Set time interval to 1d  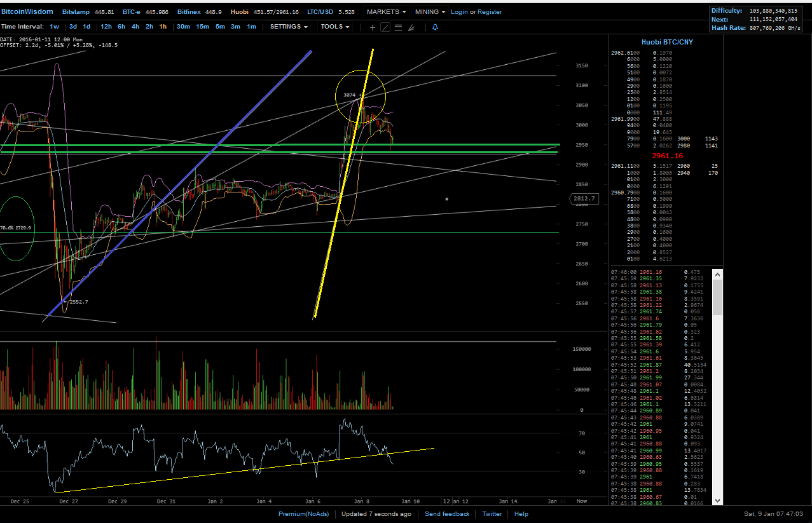86,27
